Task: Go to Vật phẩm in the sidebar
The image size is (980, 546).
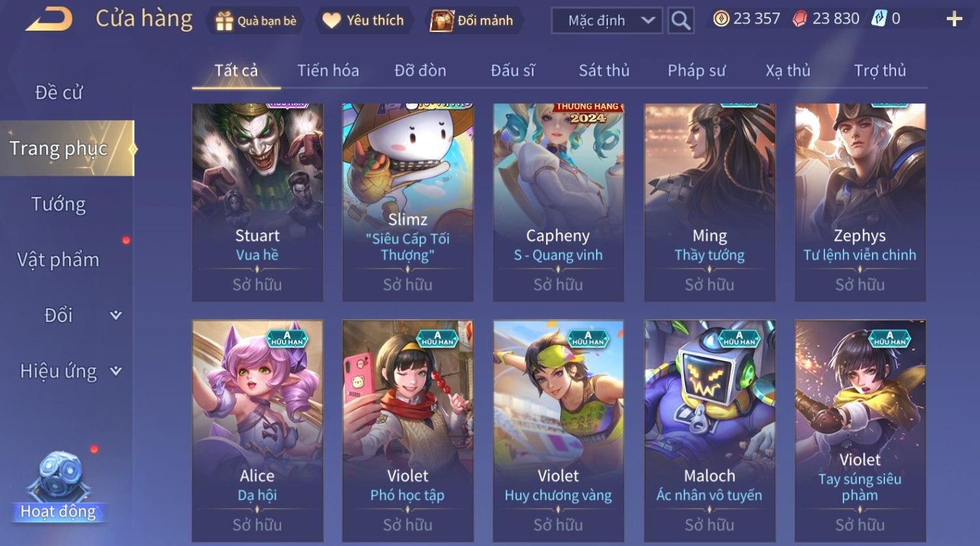Action: (x=59, y=260)
